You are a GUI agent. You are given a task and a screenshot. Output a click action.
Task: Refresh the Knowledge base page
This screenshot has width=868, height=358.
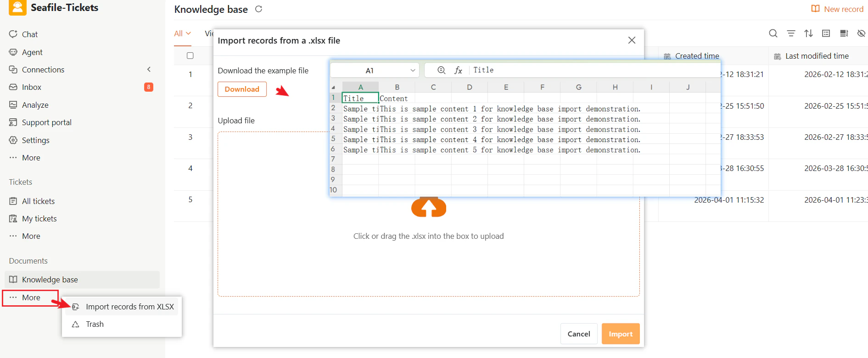click(x=258, y=9)
